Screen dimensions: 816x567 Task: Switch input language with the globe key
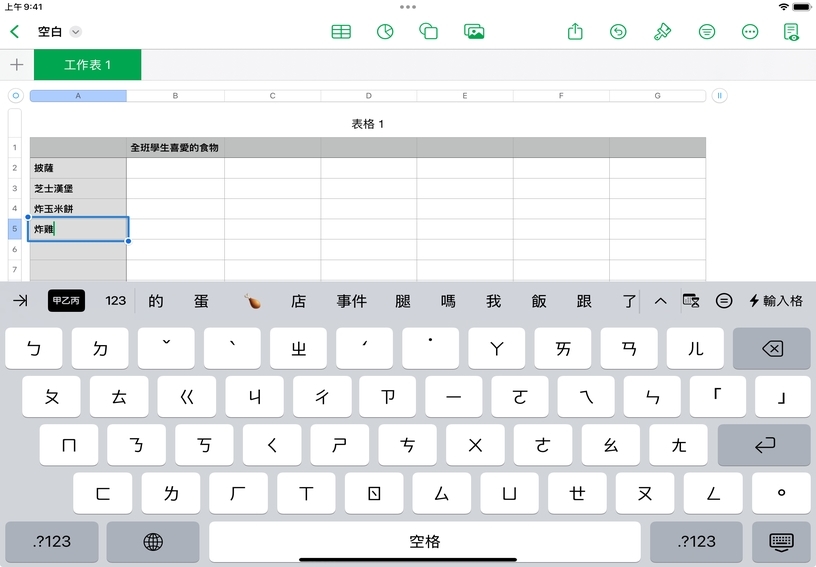(153, 541)
